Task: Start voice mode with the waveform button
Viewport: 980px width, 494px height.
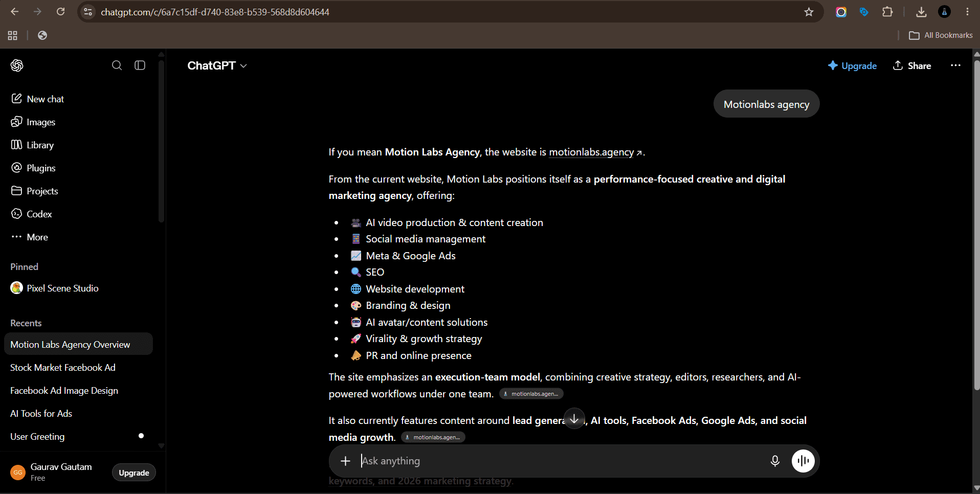Action: pyautogui.click(x=804, y=461)
